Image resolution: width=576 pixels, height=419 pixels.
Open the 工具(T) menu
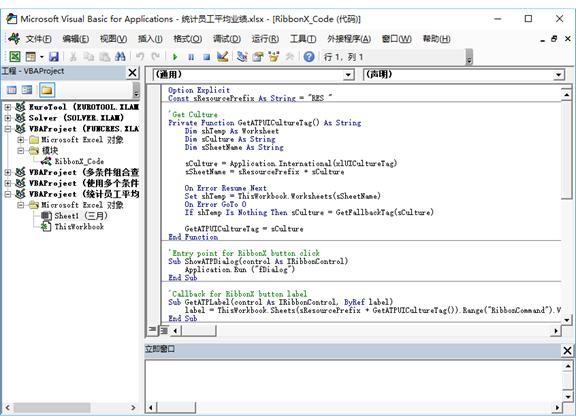(303, 39)
